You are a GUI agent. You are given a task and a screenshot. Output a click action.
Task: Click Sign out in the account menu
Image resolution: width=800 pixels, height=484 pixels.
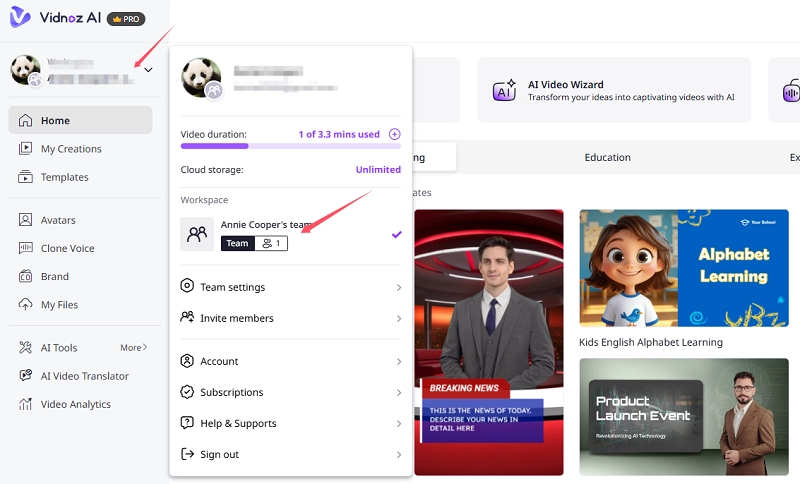[291, 454]
